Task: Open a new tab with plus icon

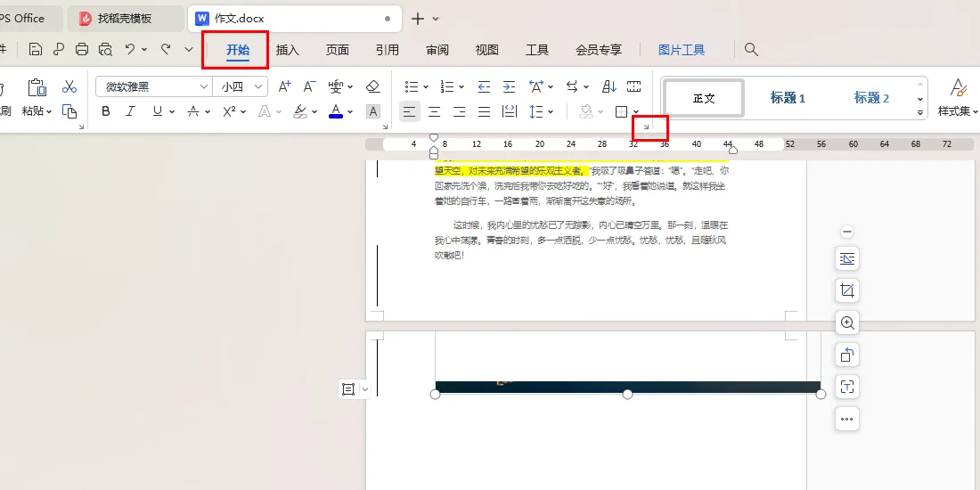Action: click(x=418, y=19)
